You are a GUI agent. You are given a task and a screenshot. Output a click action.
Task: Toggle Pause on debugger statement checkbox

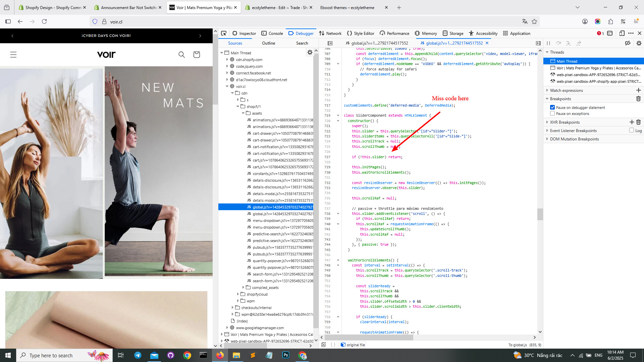point(552,108)
